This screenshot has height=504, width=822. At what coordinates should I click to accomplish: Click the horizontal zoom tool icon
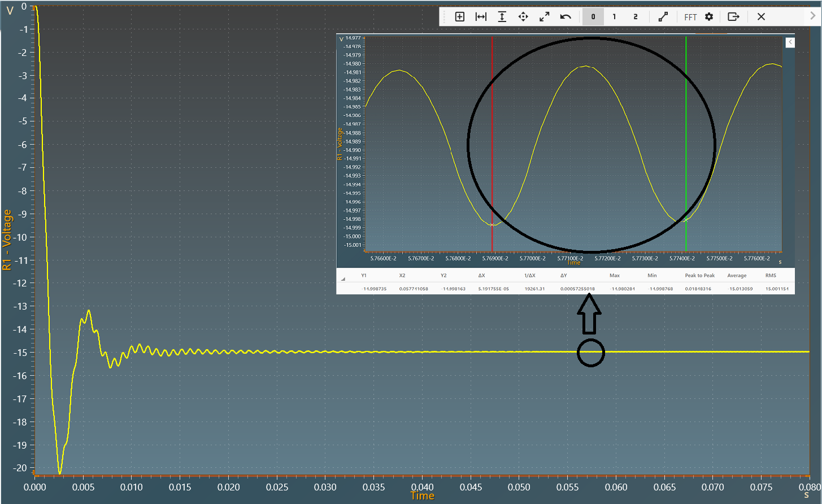tap(481, 17)
